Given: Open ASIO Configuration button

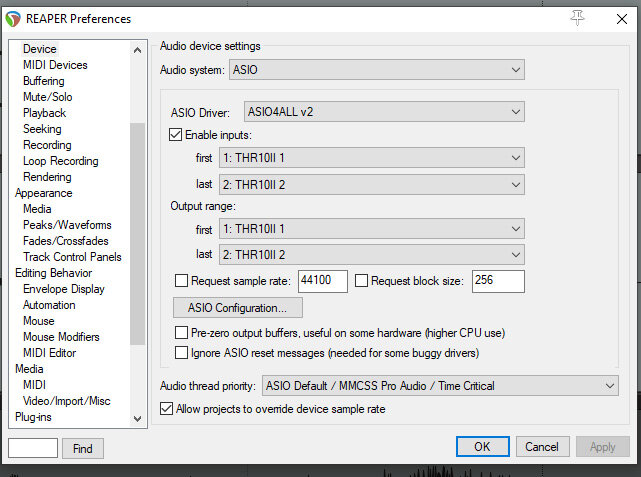Looking at the screenshot, I should [x=238, y=307].
